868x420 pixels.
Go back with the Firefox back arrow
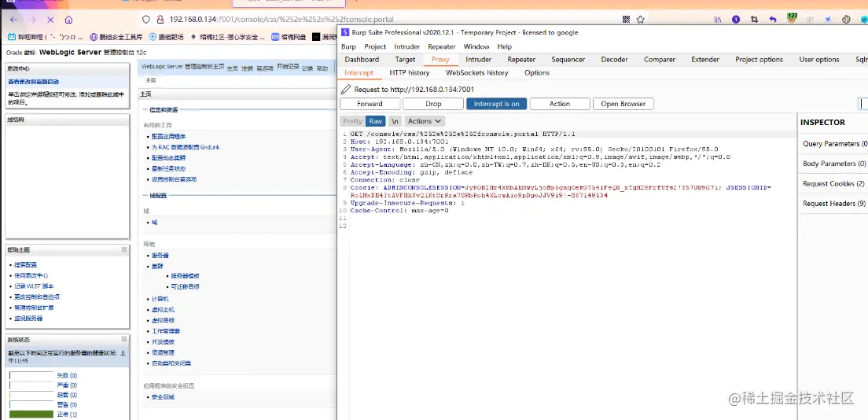pyautogui.click(x=14, y=20)
